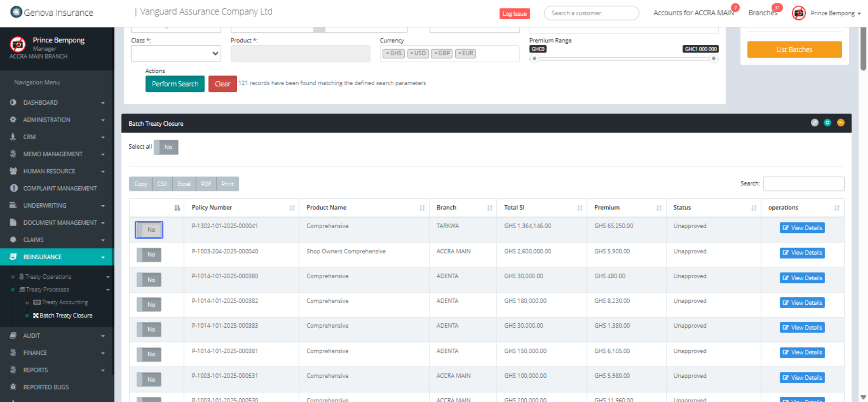The image size is (868, 402).
Task: Toggle the Select all switch
Action: 166,147
